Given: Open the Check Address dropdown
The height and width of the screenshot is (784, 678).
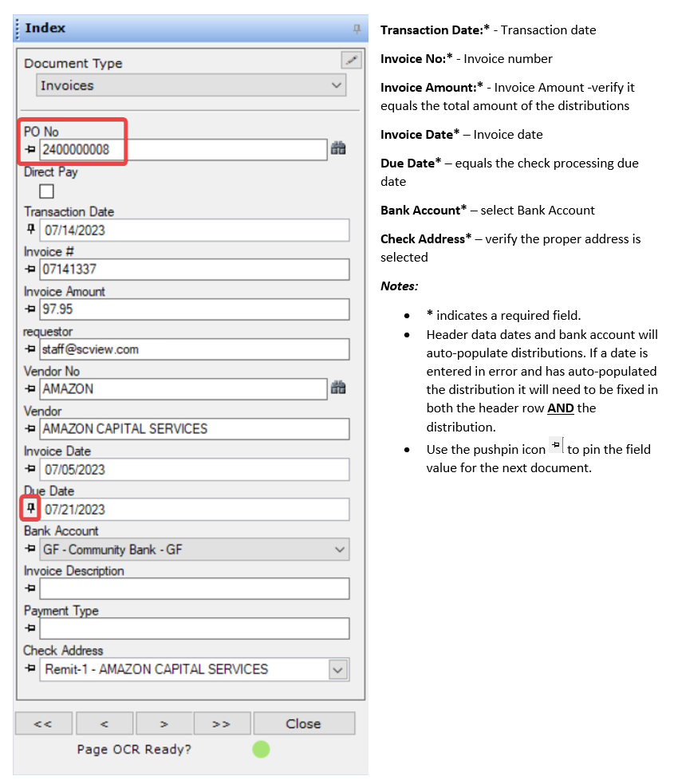Looking at the screenshot, I should coord(338,670).
